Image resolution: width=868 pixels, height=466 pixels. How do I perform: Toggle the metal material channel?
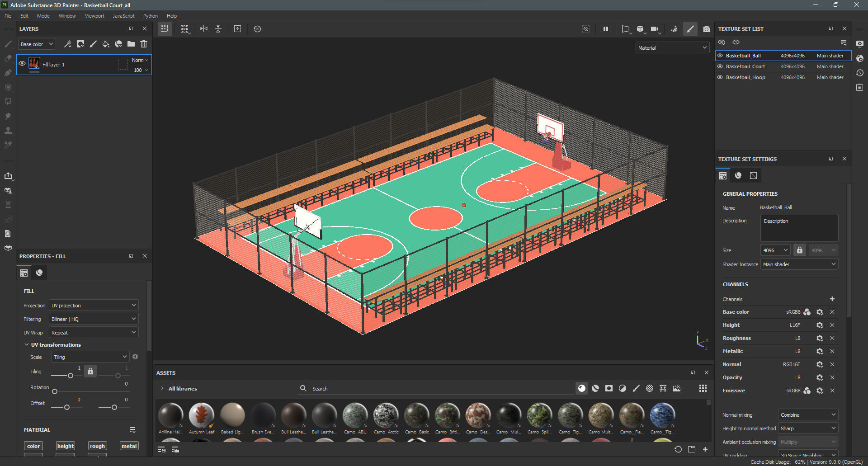point(129,446)
